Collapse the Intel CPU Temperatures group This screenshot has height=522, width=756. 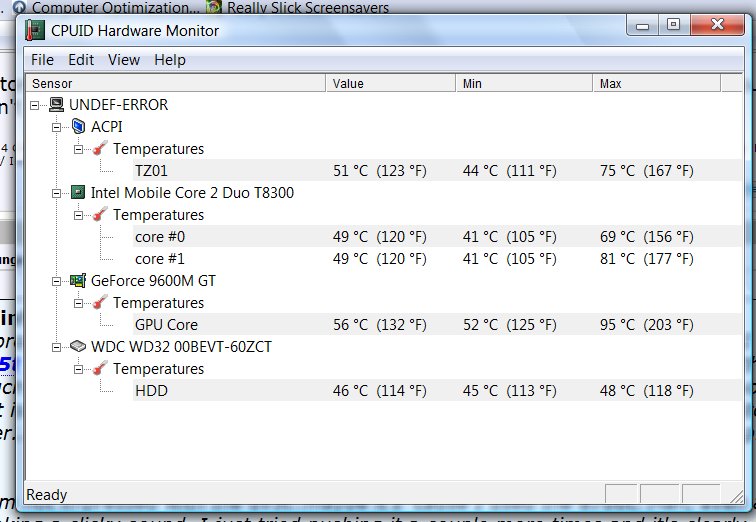tap(78, 215)
